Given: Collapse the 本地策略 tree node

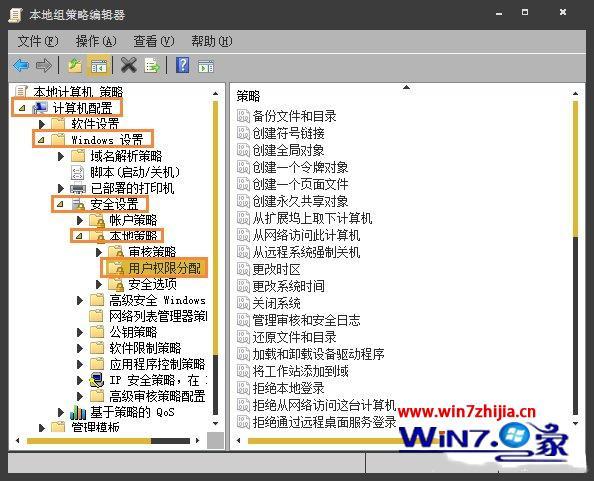Looking at the screenshot, I should tap(79, 236).
